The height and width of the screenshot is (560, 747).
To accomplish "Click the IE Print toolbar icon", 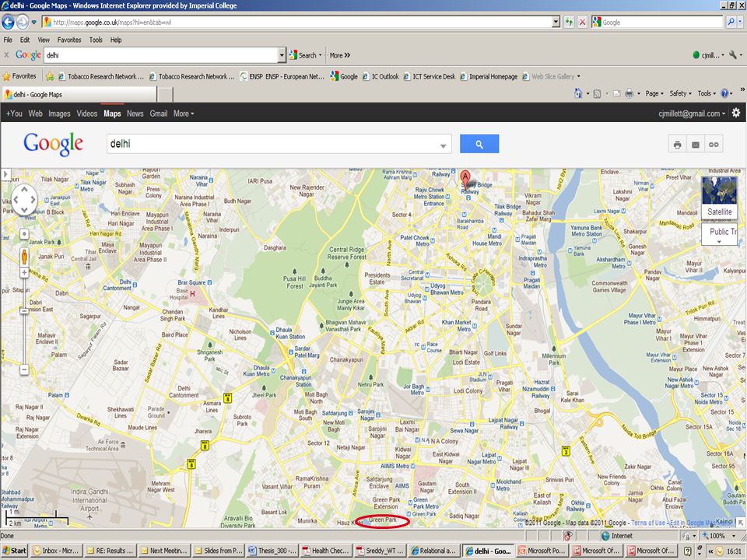I will tap(629, 93).
